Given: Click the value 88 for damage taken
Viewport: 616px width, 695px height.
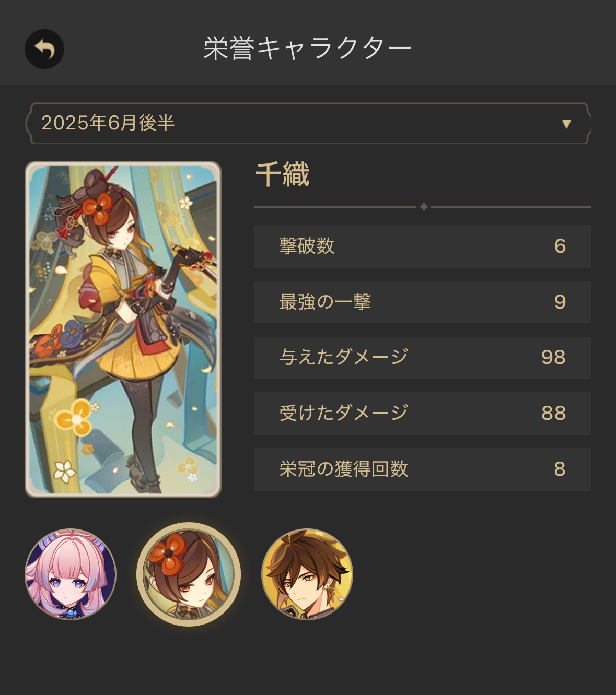Looking at the screenshot, I should click(553, 414).
